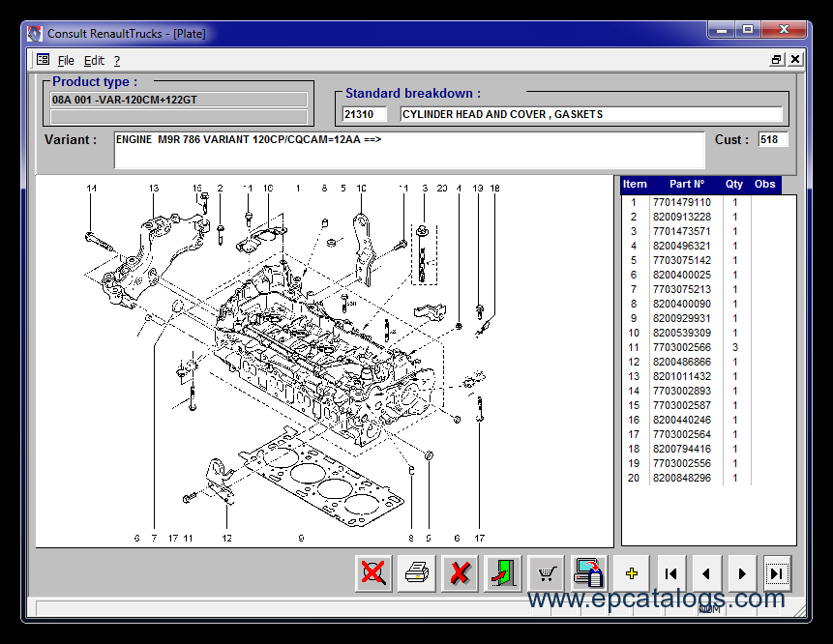The image size is (833, 644).
Task: Jump to last plate arrow
Action: tap(777, 573)
